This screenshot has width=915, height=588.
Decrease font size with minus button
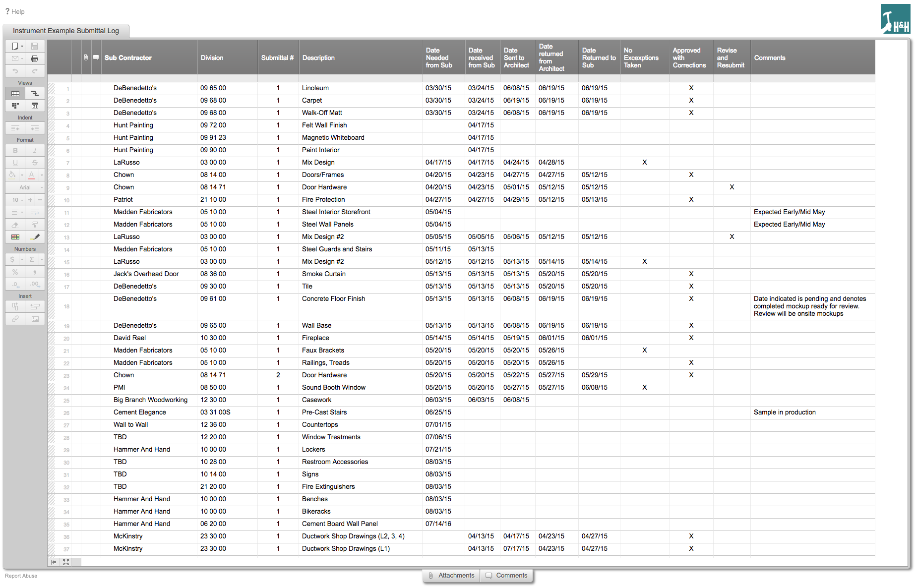tap(40, 200)
